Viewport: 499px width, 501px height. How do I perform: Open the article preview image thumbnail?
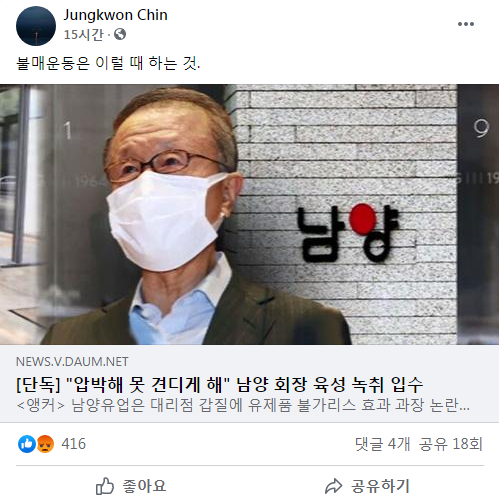[x=249, y=214]
